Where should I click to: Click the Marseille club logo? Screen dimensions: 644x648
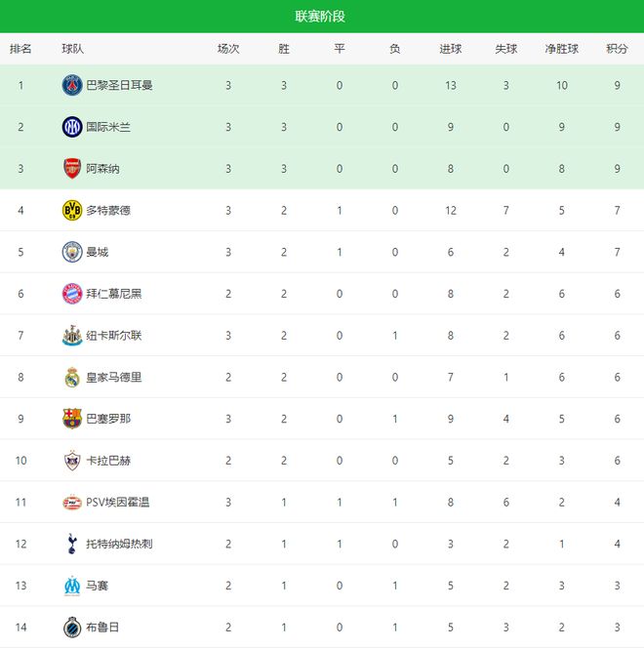pos(72,586)
